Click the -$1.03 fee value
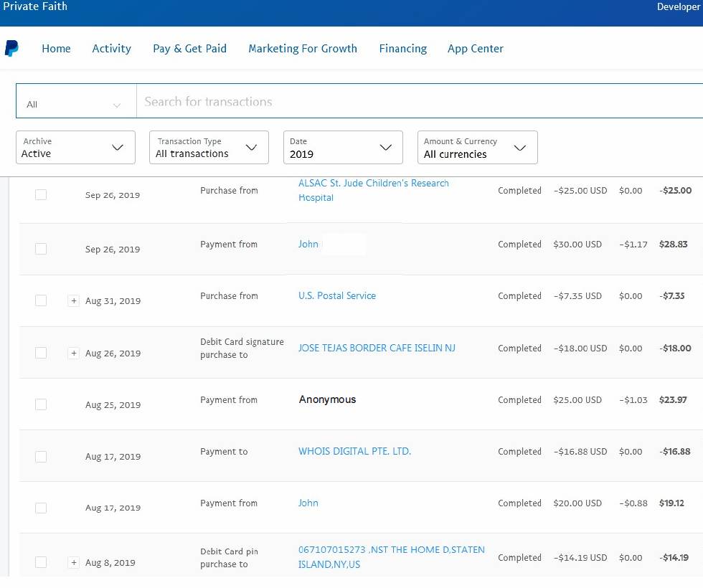This screenshot has height=588, width=703. 633,400
